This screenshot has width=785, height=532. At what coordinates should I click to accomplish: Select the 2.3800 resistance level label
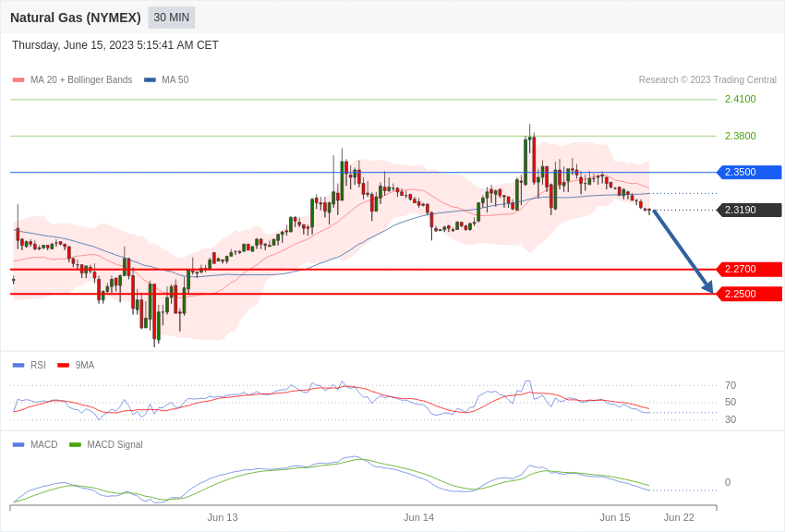tap(740, 136)
